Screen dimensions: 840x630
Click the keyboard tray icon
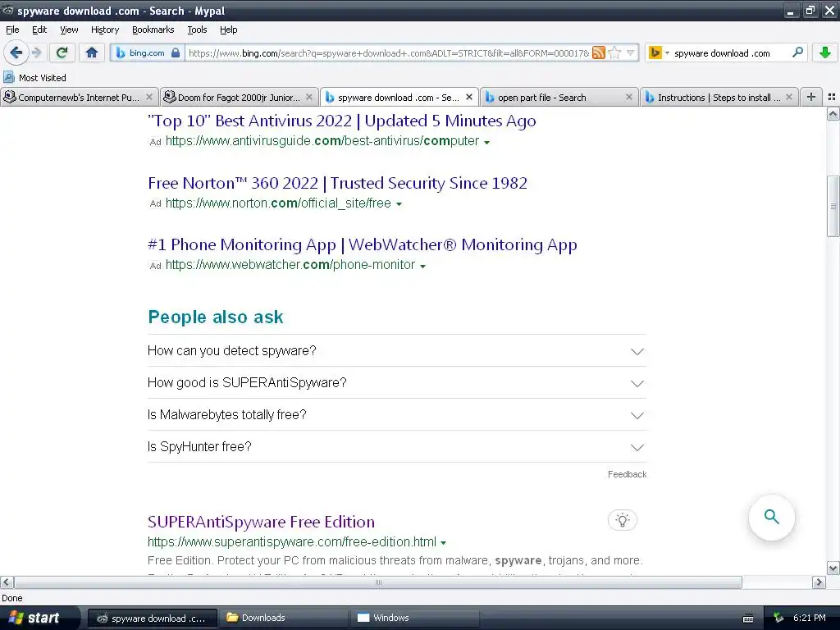(748, 619)
